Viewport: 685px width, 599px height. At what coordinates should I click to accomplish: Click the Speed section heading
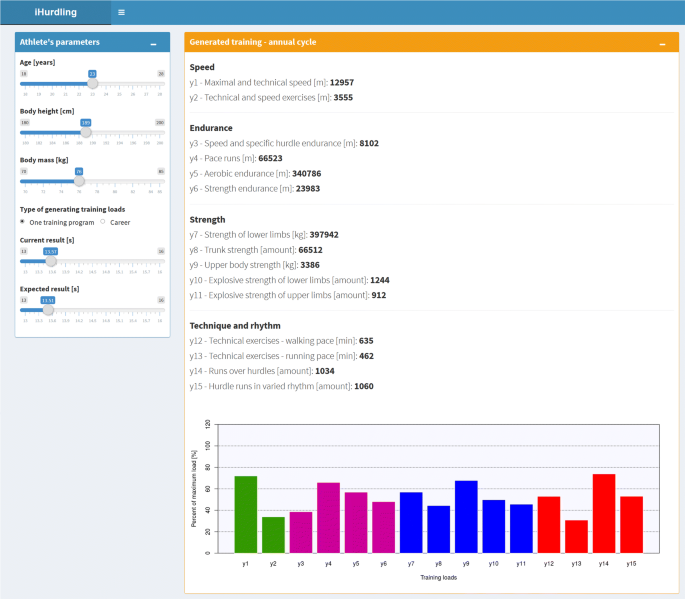coord(202,67)
